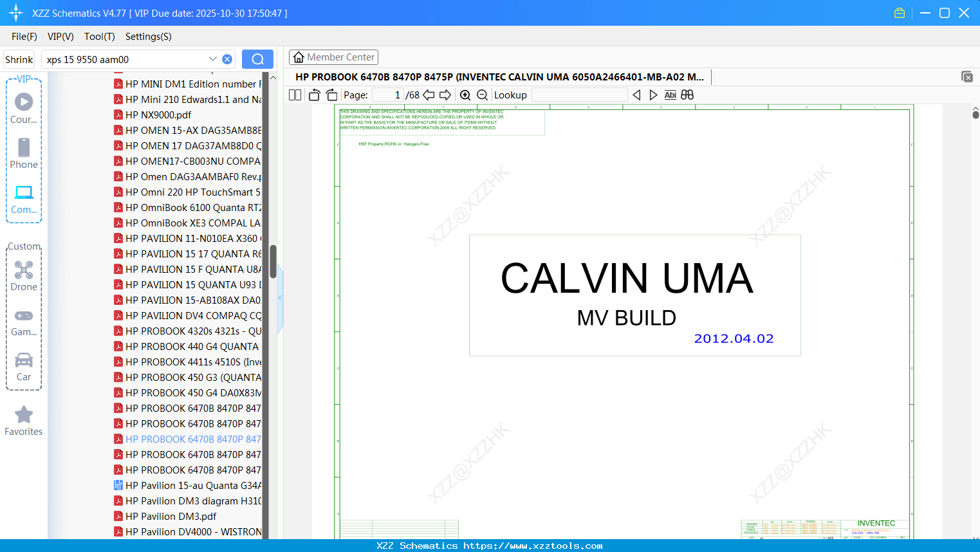Open the Settings(S) menu
The image size is (980, 552).
pyautogui.click(x=149, y=37)
